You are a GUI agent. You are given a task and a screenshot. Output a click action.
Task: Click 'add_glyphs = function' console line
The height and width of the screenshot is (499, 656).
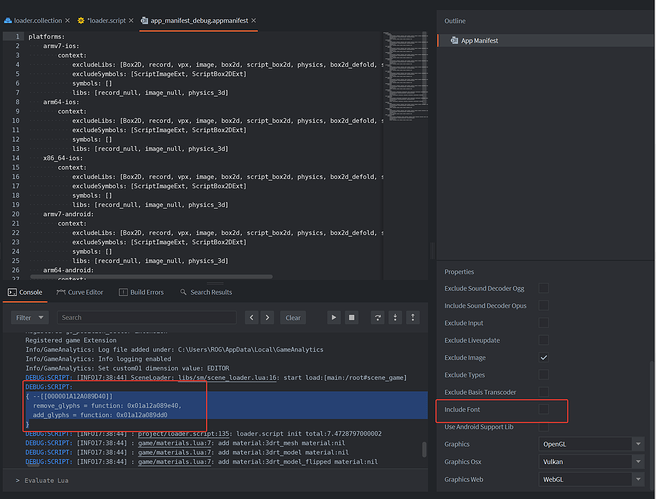(100, 415)
